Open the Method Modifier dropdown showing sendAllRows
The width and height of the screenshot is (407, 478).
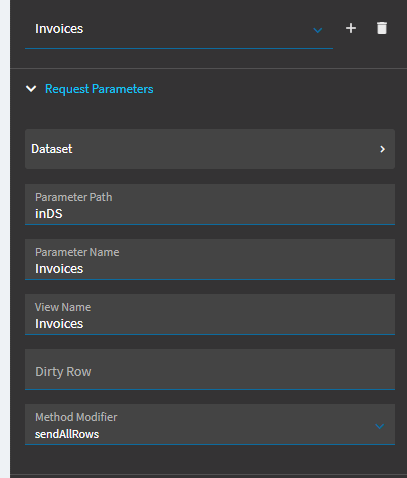(x=210, y=424)
